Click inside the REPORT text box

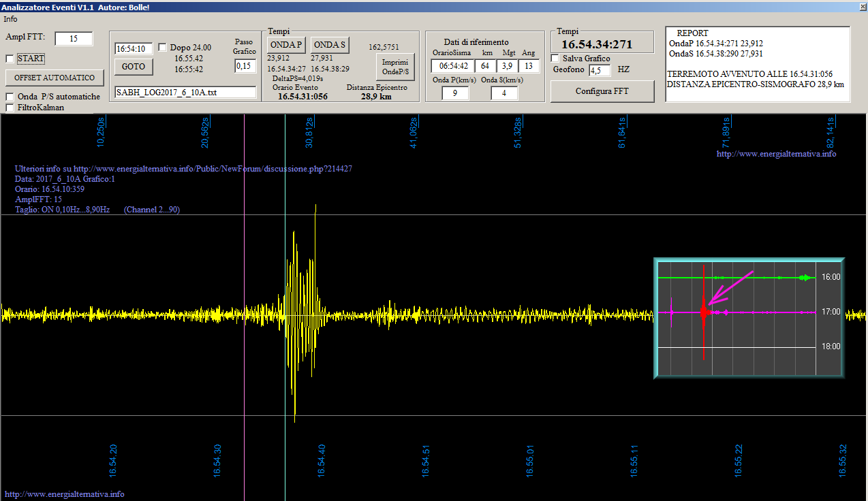[758, 64]
